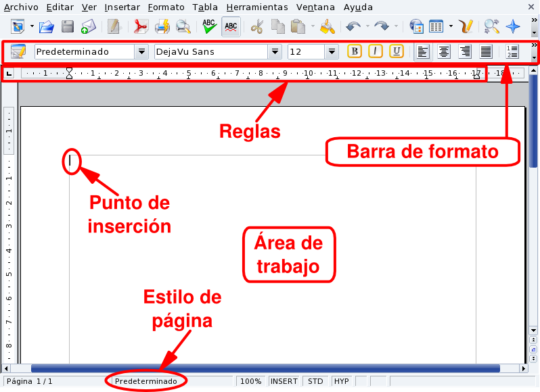The height and width of the screenshot is (392, 540).
Task: Open Find & Replace binoculars icon
Action: (491, 26)
